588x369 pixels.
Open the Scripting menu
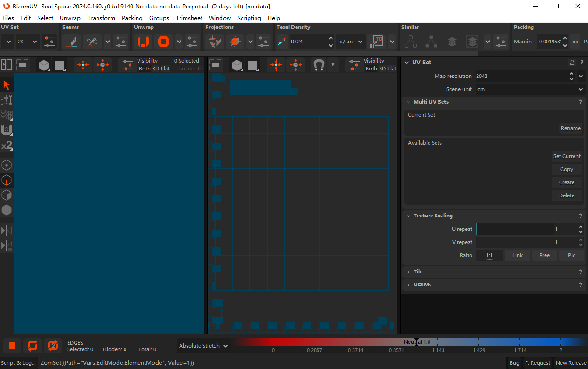[249, 18]
